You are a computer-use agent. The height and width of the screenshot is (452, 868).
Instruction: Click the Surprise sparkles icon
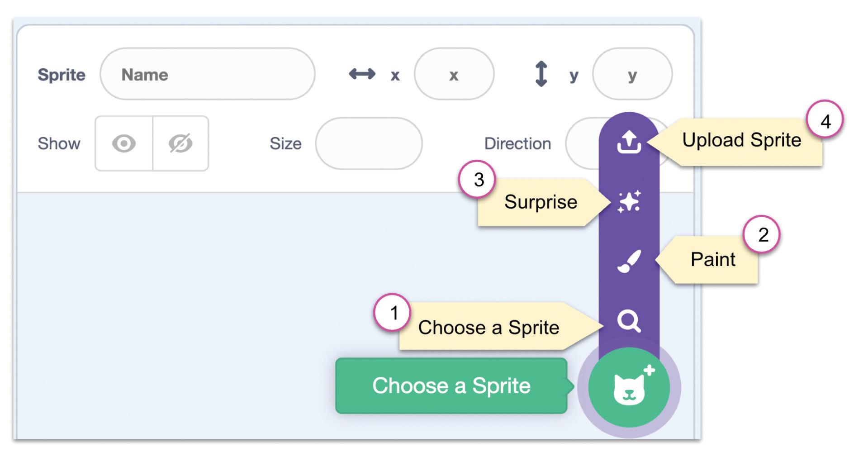click(629, 201)
